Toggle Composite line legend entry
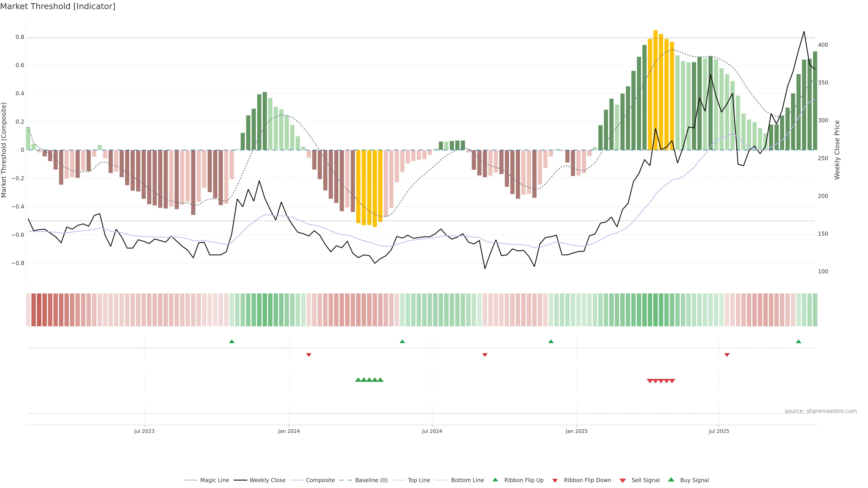Viewport: 868px width, 488px height. coord(320,480)
